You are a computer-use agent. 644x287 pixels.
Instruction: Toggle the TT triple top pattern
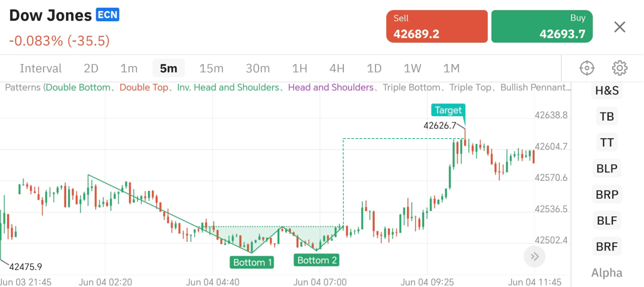(607, 143)
